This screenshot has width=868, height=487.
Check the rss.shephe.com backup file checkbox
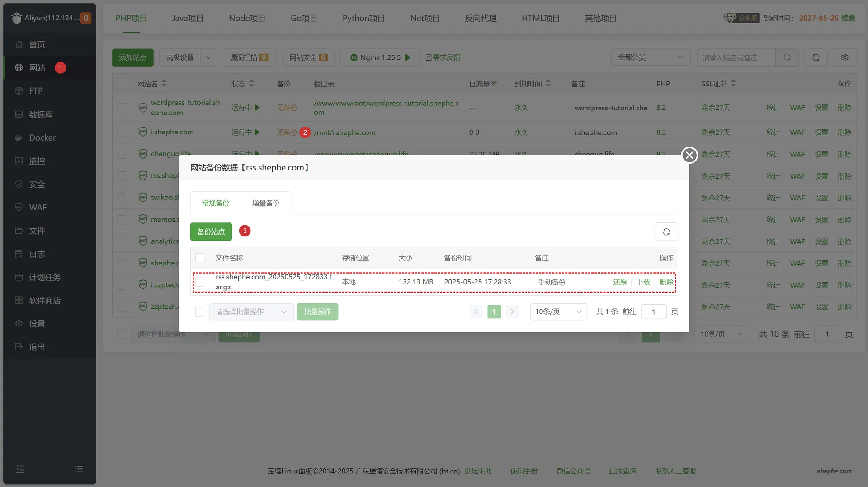point(200,282)
